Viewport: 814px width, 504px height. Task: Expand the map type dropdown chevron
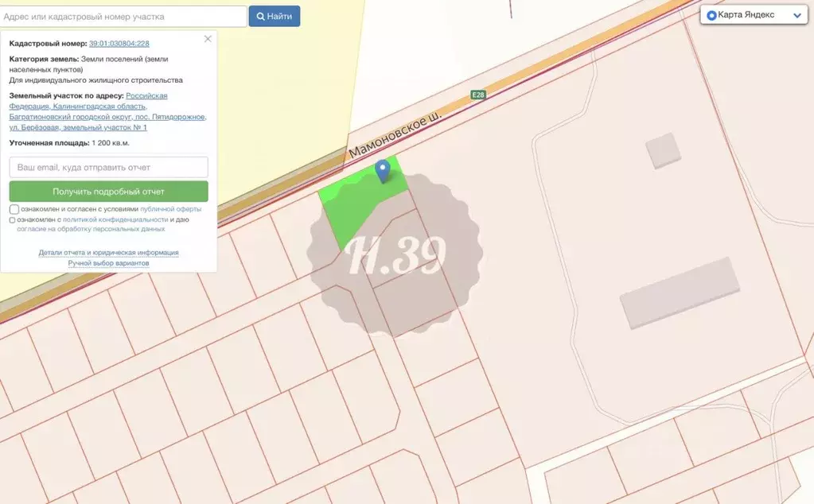pos(797,16)
